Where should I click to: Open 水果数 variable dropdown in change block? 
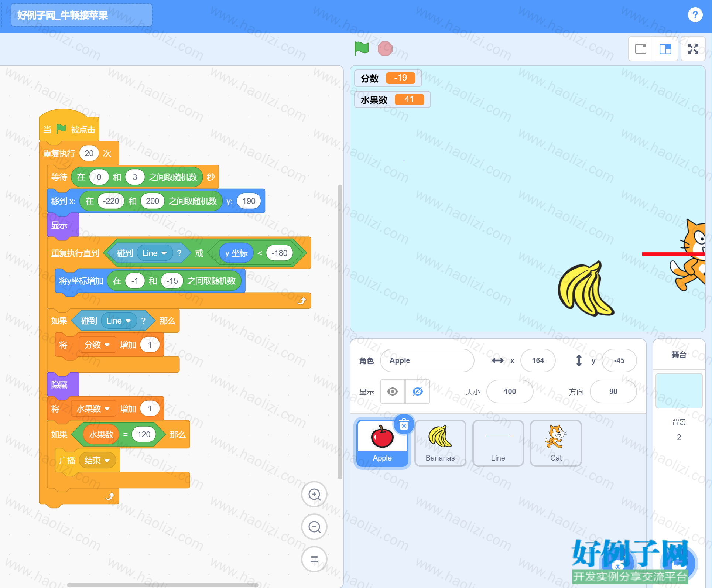(x=93, y=408)
